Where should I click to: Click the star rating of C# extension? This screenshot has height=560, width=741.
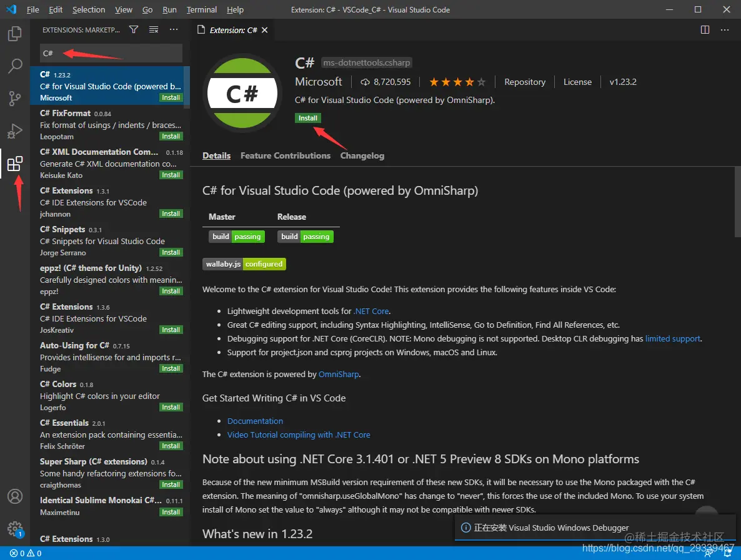coord(457,82)
